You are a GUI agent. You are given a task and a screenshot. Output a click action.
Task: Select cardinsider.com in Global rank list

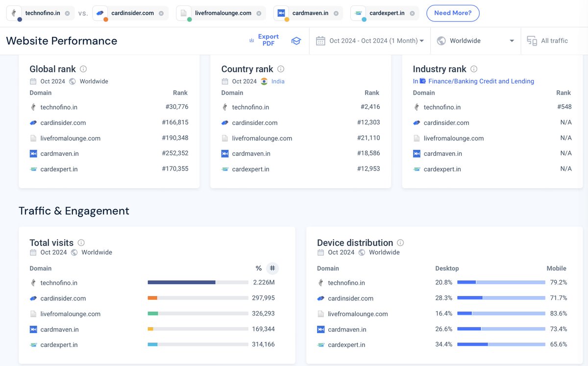pyautogui.click(x=63, y=122)
